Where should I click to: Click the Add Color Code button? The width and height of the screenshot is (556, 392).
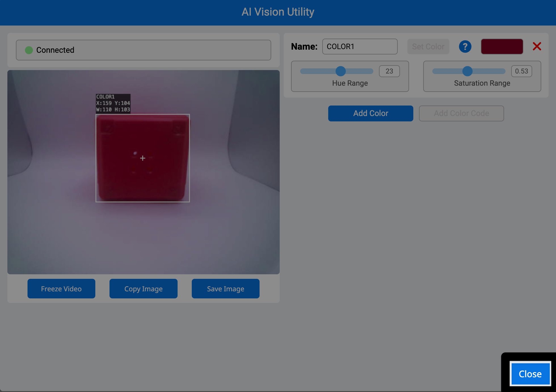(x=461, y=113)
